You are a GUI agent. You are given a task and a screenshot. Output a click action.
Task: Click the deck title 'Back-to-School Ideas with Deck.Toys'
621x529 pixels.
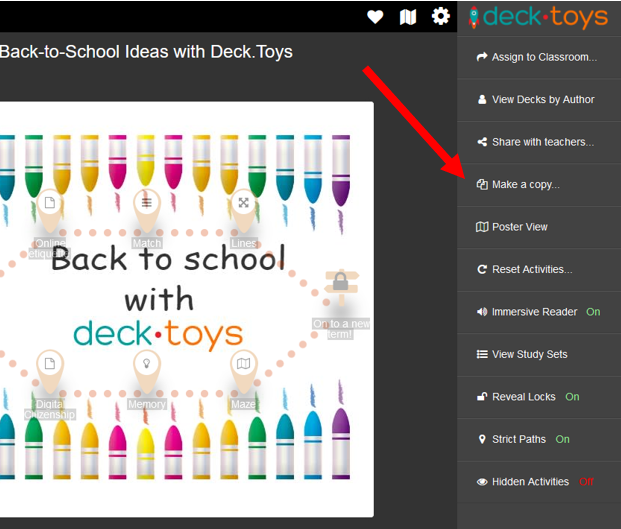[146, 52]
